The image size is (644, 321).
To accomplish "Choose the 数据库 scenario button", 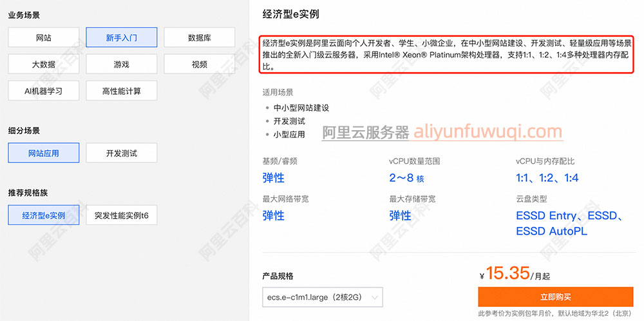I will pos(200,38).
